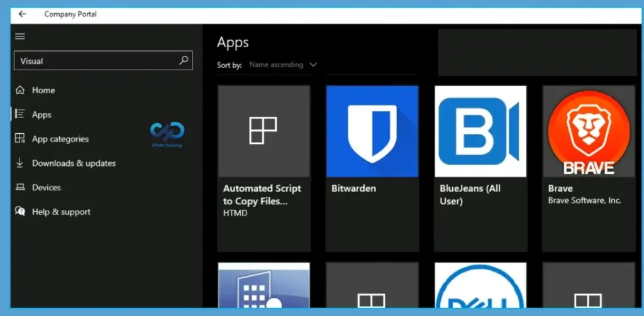Go back using the arrow beside Company Portal
Image resolution: width=644 pixels, height=316 pixels.
22,14
